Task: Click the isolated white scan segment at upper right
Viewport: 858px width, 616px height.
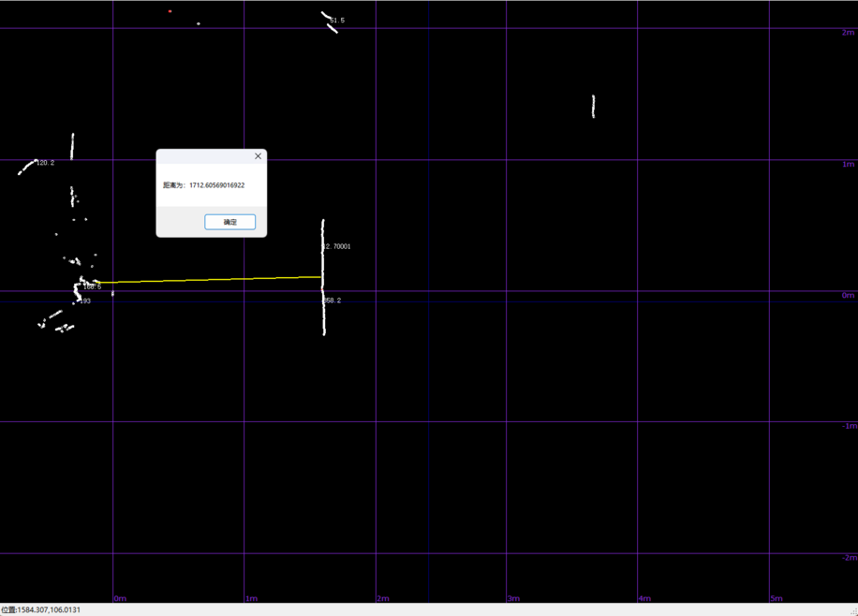Action: click(593, 106)
